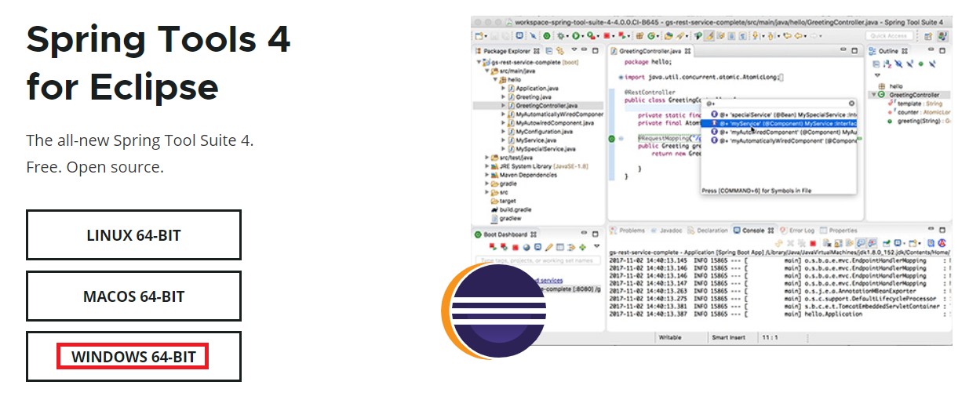Select gradlew file in tree
Screen dimensions: 980x407
pyautogui.click(x=505, y=218)
